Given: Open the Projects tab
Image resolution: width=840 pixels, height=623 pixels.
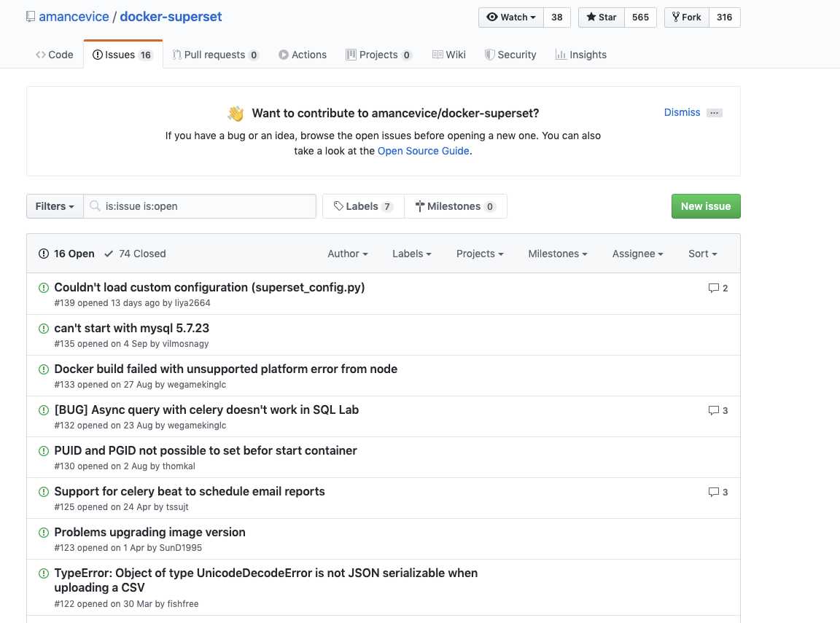Looking at the screenshot, I should [378, 55].
